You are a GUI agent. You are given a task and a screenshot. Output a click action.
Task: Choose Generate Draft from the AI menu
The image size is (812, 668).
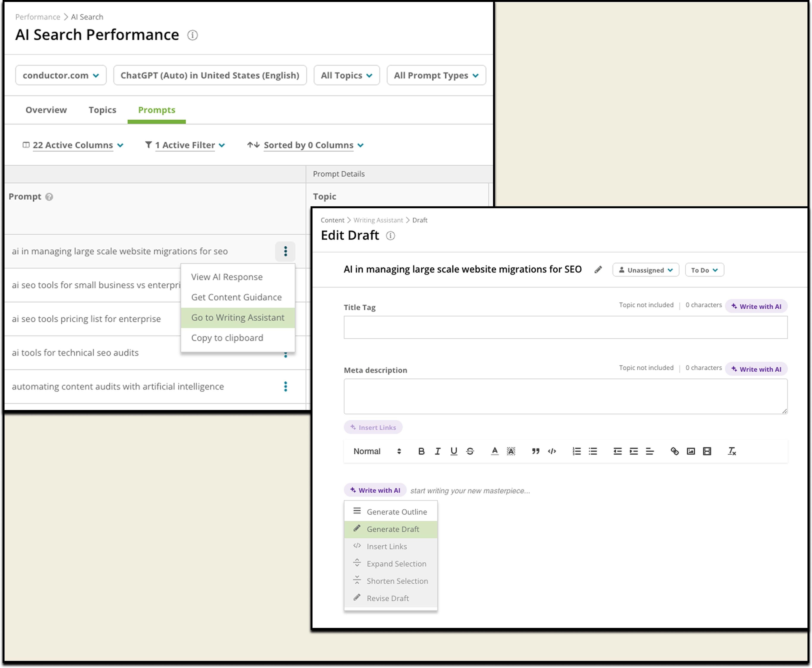click(392, 529)
